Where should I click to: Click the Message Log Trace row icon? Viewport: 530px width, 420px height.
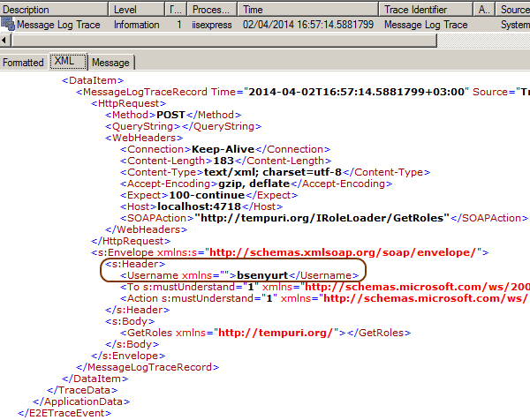pos(8,26)
